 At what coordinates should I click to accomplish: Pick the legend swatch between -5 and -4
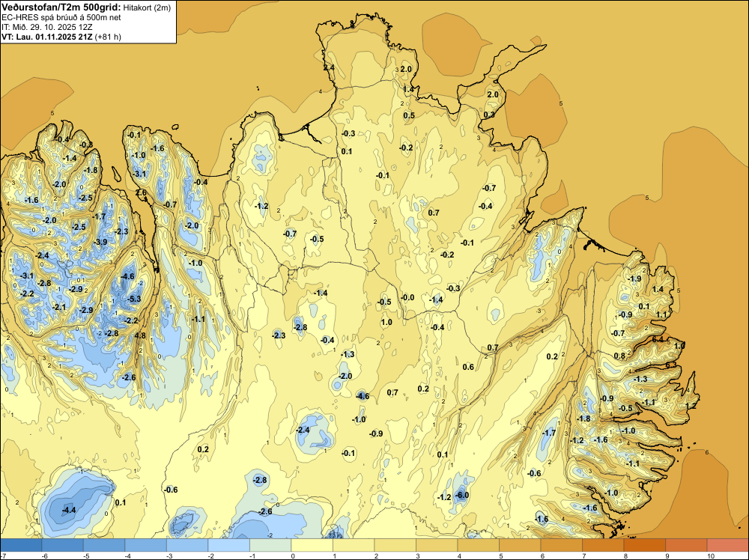tap(104, 545)
